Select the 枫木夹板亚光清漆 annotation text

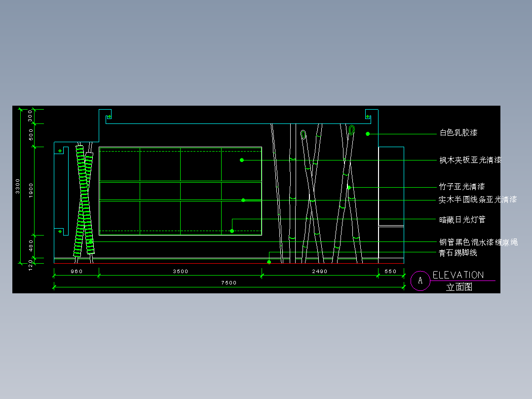470,160
